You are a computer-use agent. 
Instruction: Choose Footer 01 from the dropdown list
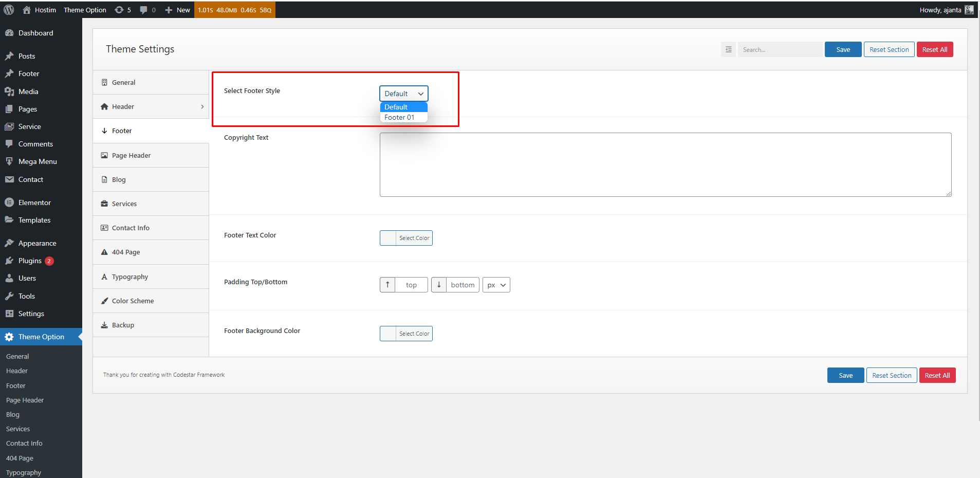[400, 118]
